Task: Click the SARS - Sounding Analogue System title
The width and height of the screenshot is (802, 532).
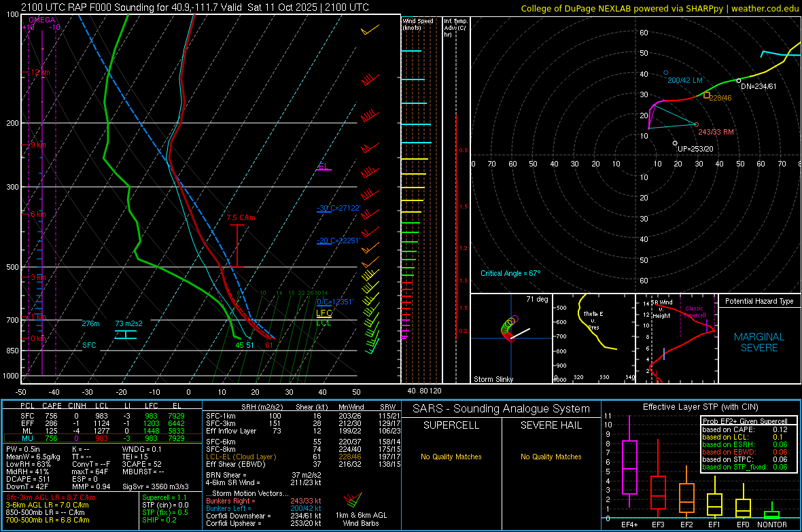Action: pyautogui.click(x=502, y=409)
